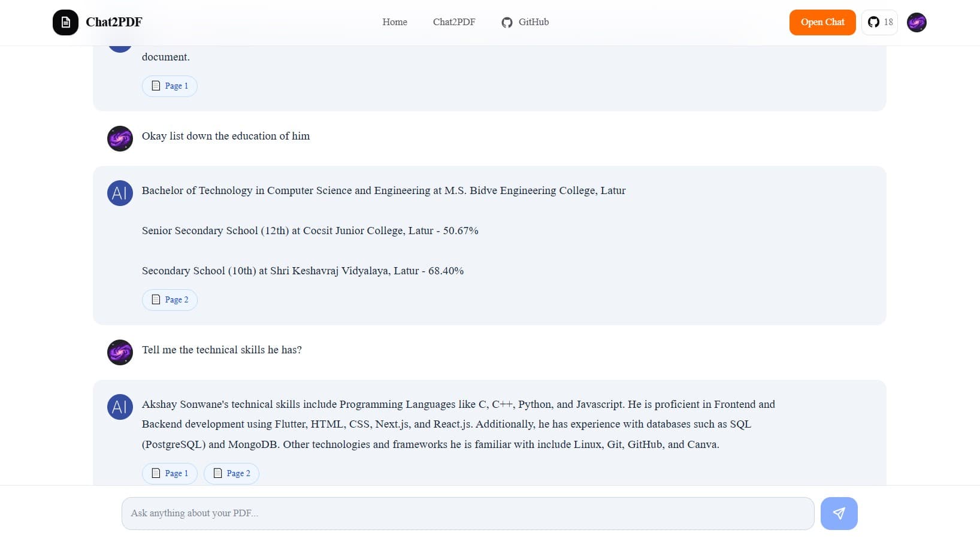The image size is (980, 539).
Task: Open the GitHub navigation link
Action: tap(525, 22)
